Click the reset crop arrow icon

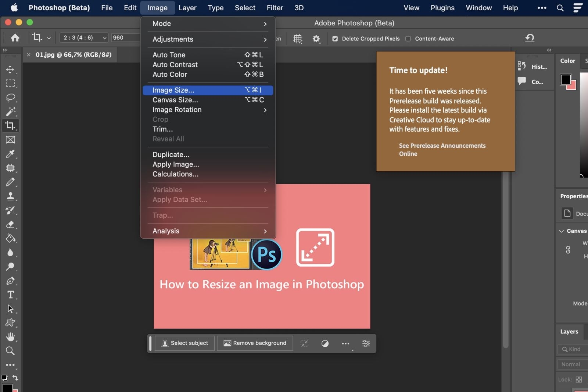[x=530, y=38]
